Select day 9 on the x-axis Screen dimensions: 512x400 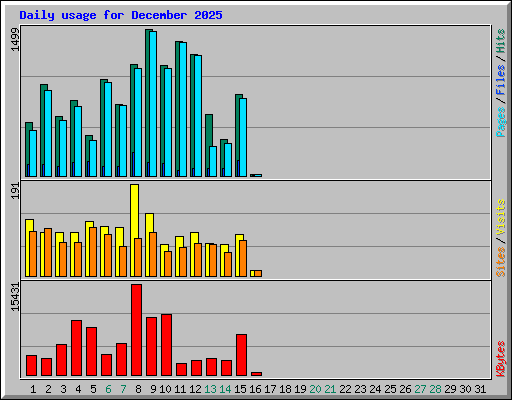pyautogui.click(x=153, y=389)
